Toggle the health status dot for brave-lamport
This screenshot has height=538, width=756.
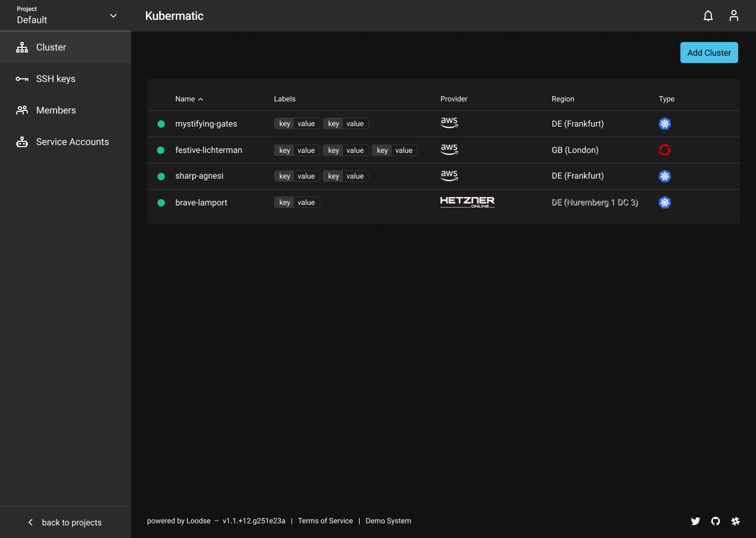coord(161,203)
